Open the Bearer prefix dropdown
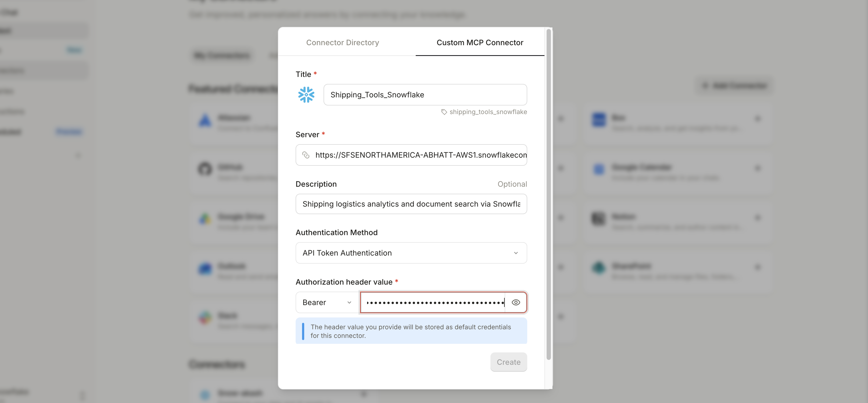Screen dimensions: 868x403 coord(327,302)
